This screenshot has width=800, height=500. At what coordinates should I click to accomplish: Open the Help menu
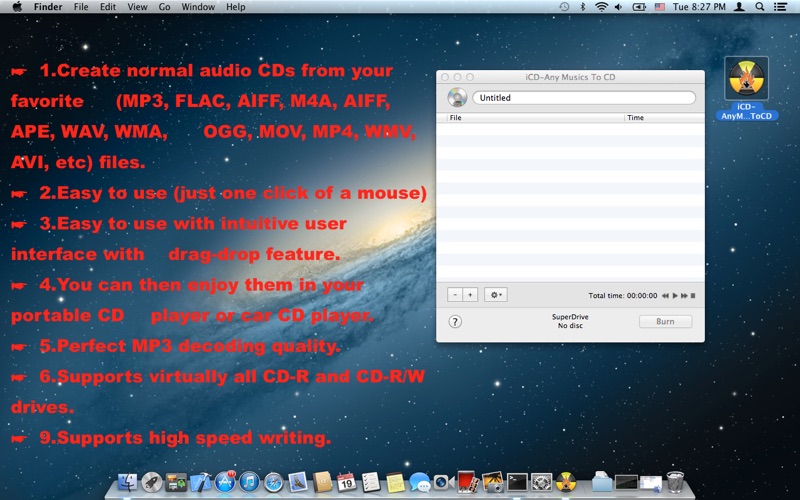[x=236, y=7]
